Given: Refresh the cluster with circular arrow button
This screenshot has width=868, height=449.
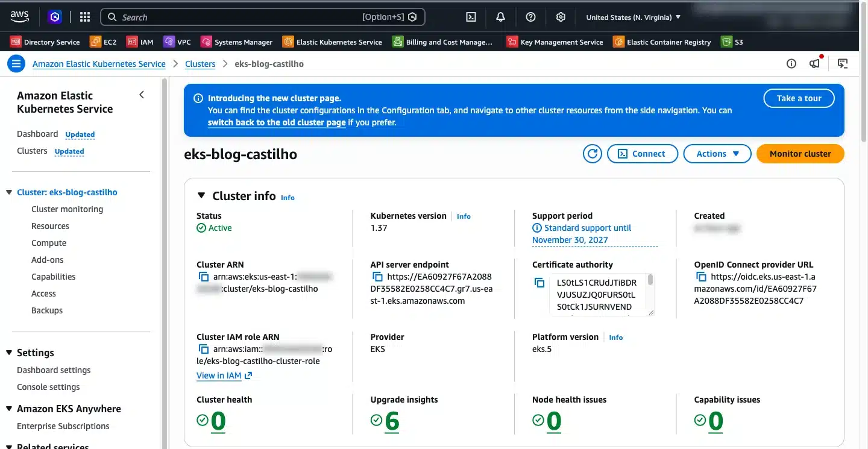Looking at the screenshot, I should pos(593,154).
